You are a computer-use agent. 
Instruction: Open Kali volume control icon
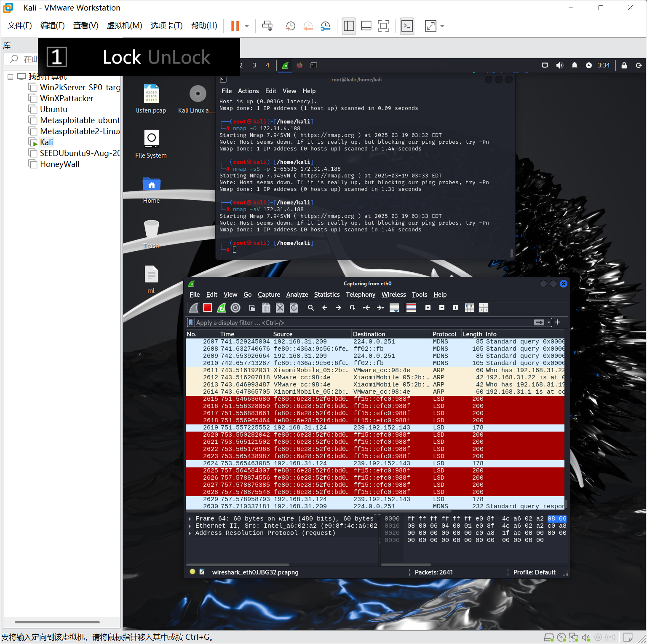pos(559,65)
